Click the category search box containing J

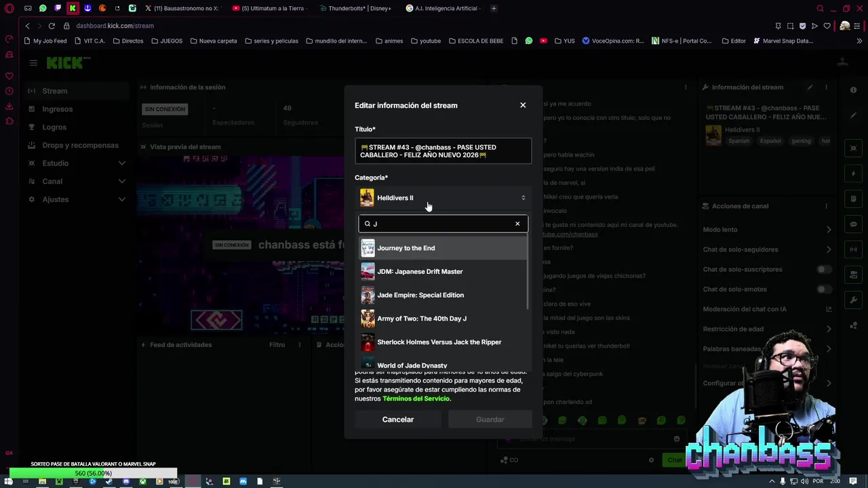point(443,224)
